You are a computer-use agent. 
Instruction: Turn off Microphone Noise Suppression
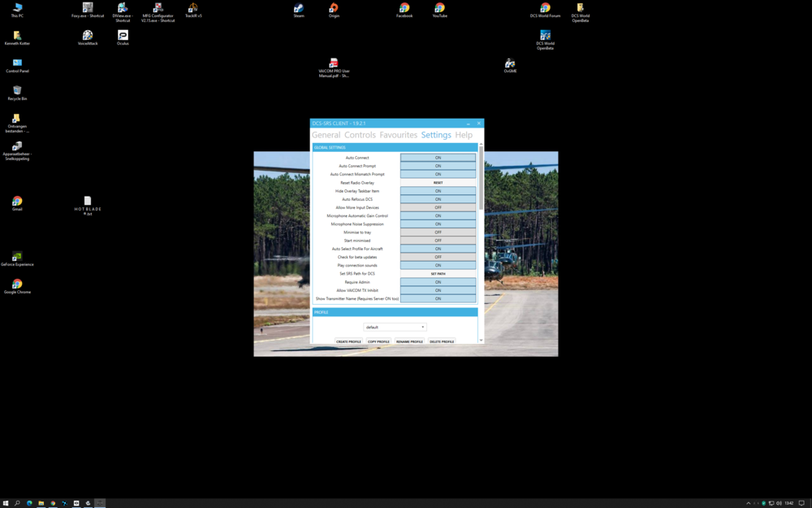point(438,224)
